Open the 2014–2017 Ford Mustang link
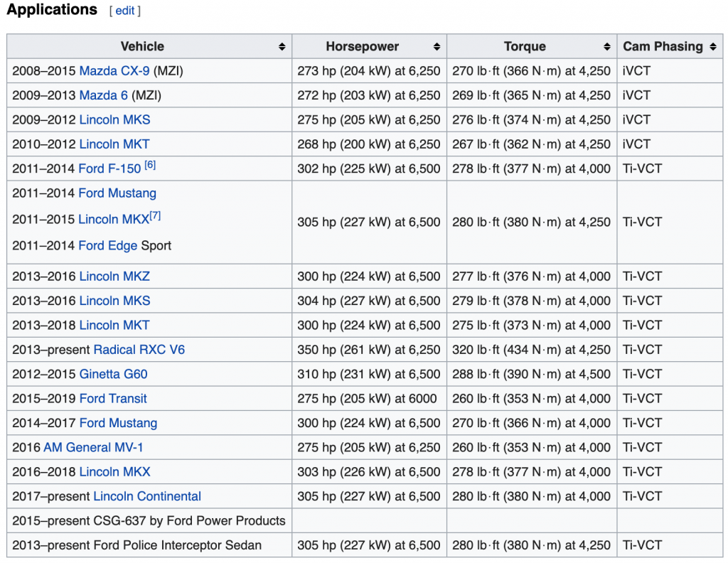Viewport: 728px width, 563px height. click(x=119, y=423)
